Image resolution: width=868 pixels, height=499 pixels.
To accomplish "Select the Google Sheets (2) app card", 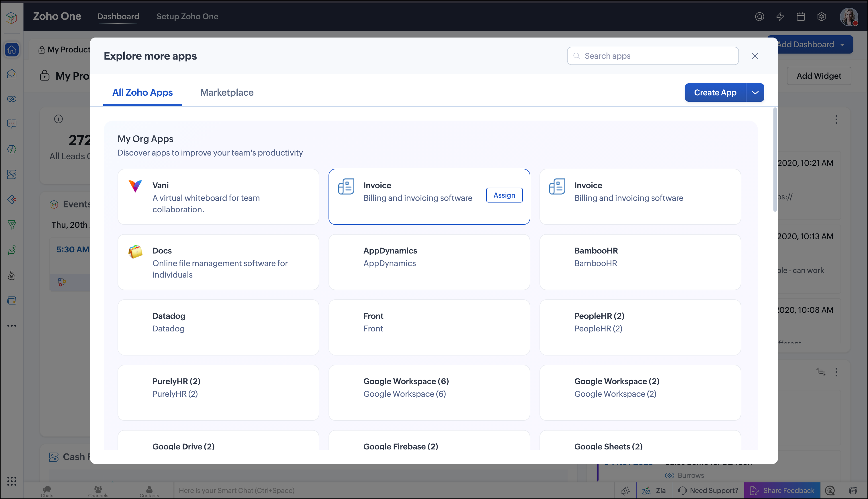I will pyautogui.click(x=640, y=440).
